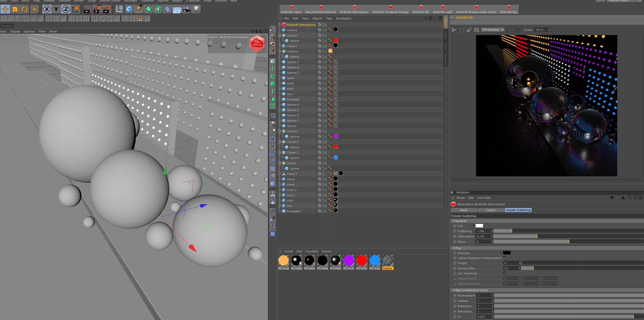Click the Redshift Sky button

point(508,9)
